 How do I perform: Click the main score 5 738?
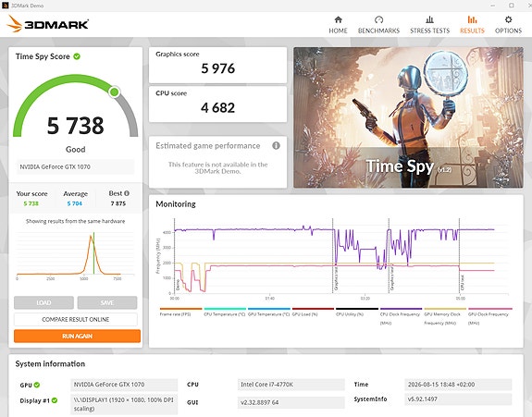coord(75,126)
